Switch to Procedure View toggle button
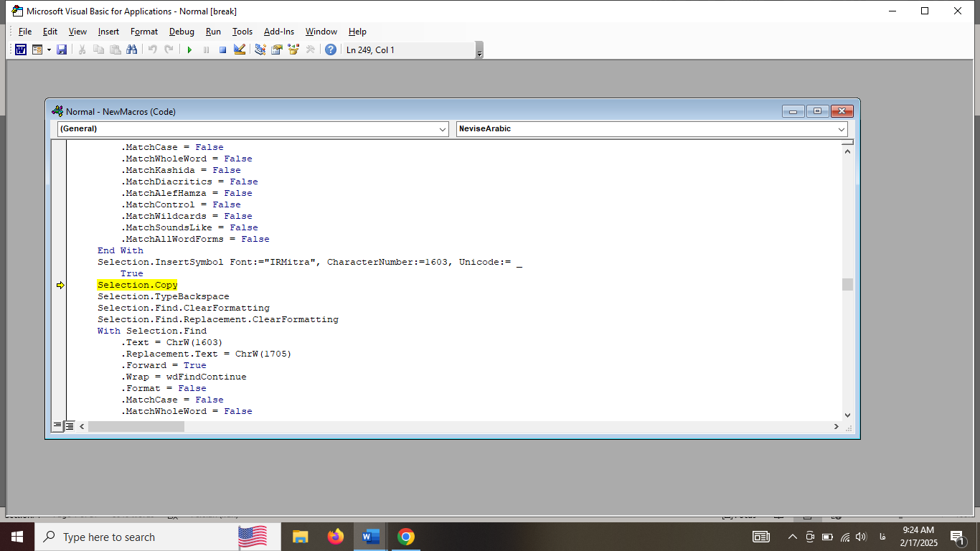 (x=57, y=426)
